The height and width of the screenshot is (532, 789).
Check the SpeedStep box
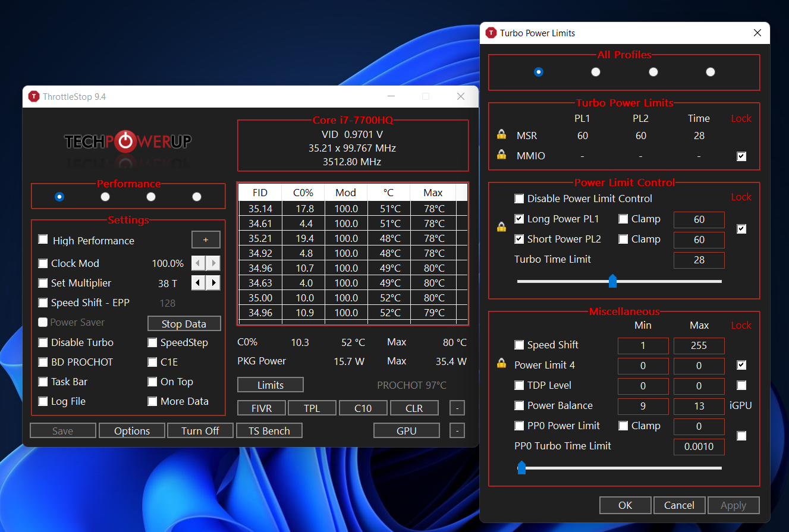point(152,342)
